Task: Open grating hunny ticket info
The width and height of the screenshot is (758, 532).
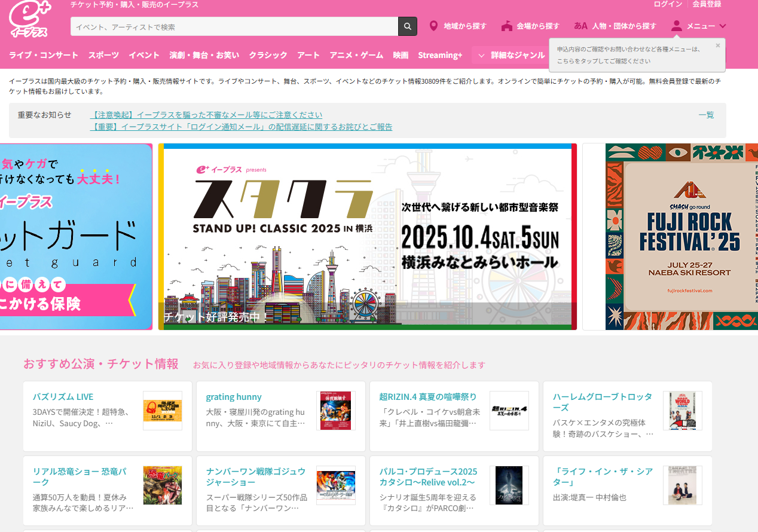Action: click(234, 397)
